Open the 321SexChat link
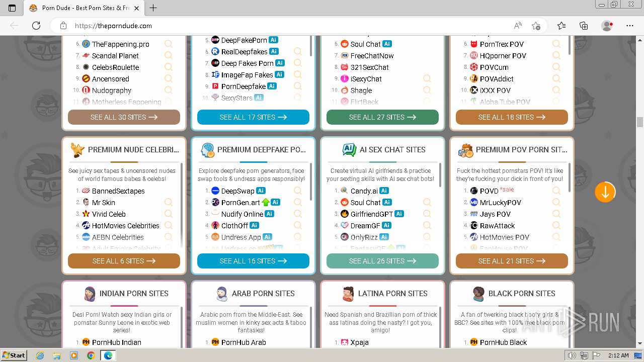Screen dimensions: 644x362 pos(369,67)
